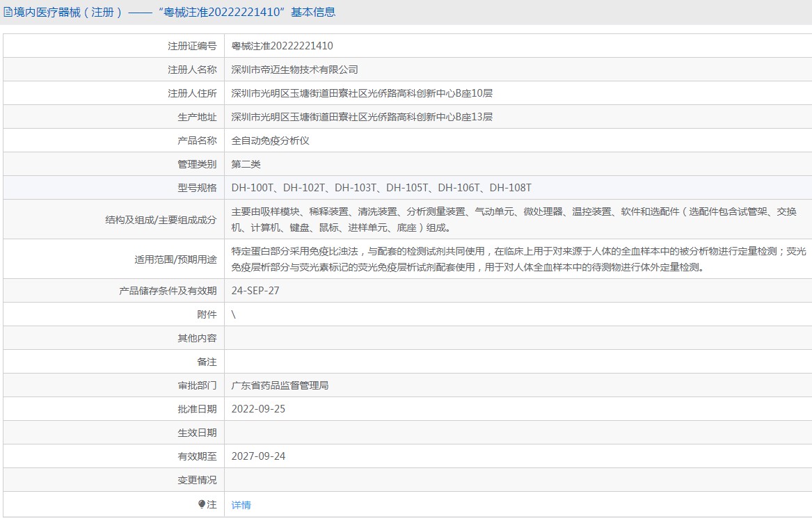Select the storage validity value 24-SEP-27
Viewport: 812px width, 521px height.
255,291
